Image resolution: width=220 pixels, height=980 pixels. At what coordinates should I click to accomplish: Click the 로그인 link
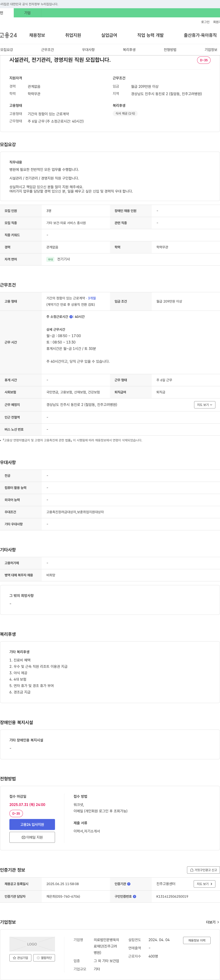pyautogui.click(x=205, y=22)
